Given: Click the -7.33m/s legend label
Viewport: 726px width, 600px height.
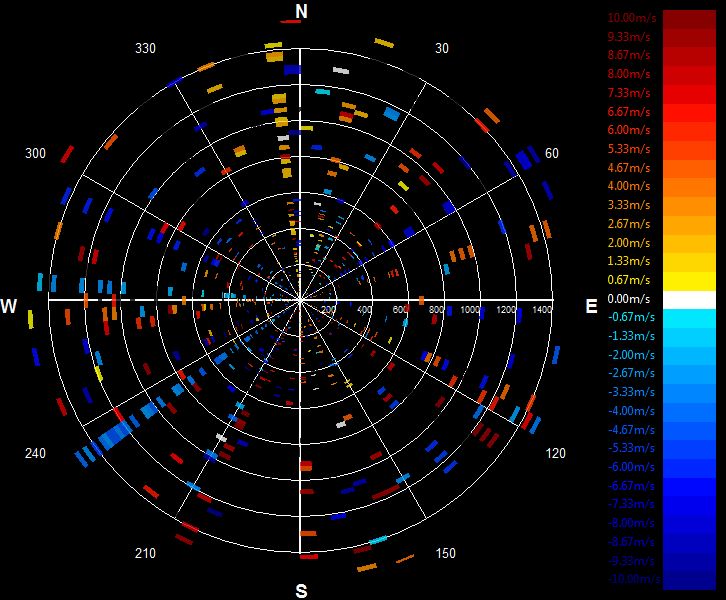Looking at the screenshot, I should pos(631,504).
